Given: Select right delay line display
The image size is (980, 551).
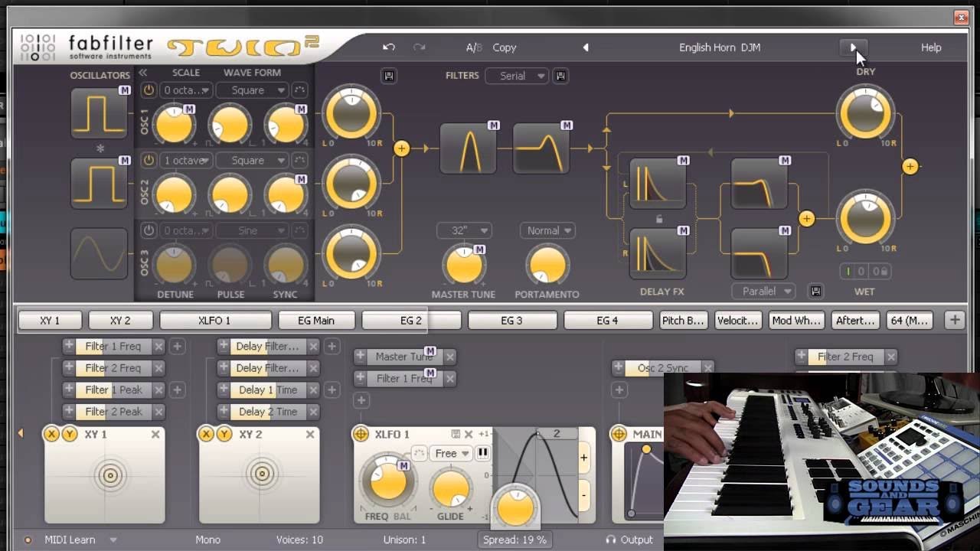Looking at the screenshot, I should (658, 254).
